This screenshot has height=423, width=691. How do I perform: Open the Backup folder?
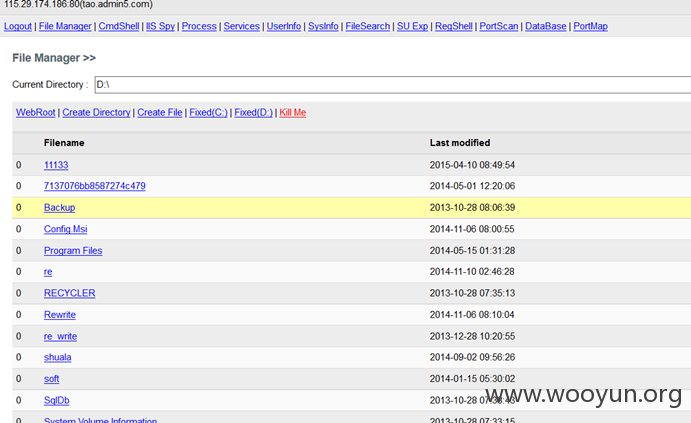pyautogui.click(x=59, y=208)
